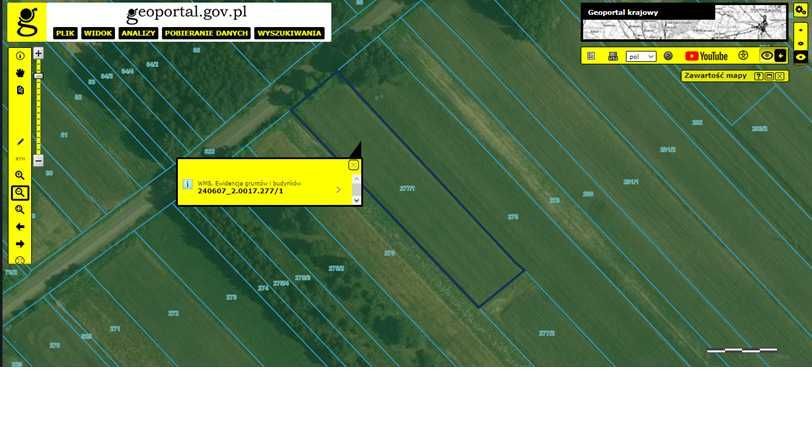The width and height of the screenshot is (812, 442).
Task: Click the popup scrollbar up arrow
Action: 356,179
